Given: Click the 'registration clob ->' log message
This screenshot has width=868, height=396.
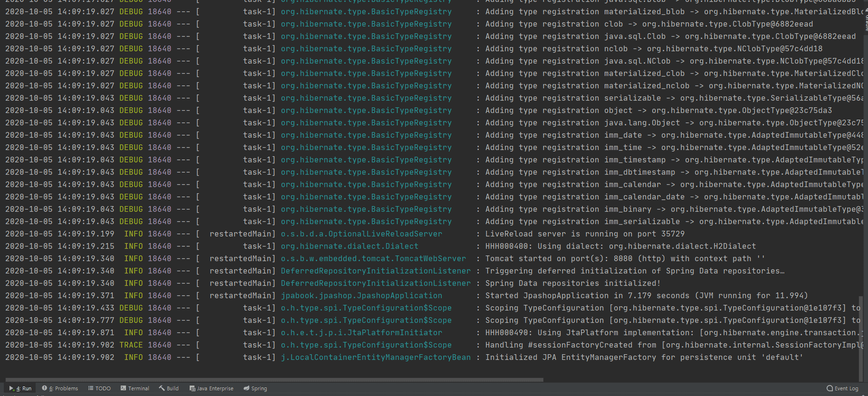Looking at the screenshot, I should point(649,24).
